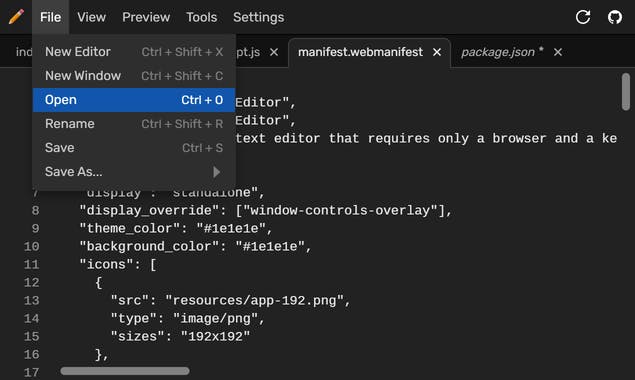Open the Preview menu
Image resolution: width=635 pixels, height=380 pixels.
(x=146, y=17)
